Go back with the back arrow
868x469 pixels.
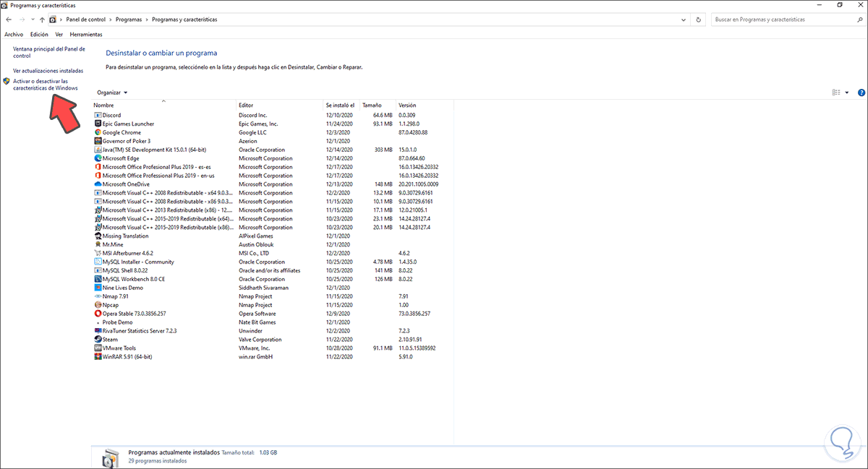[8, 20]
